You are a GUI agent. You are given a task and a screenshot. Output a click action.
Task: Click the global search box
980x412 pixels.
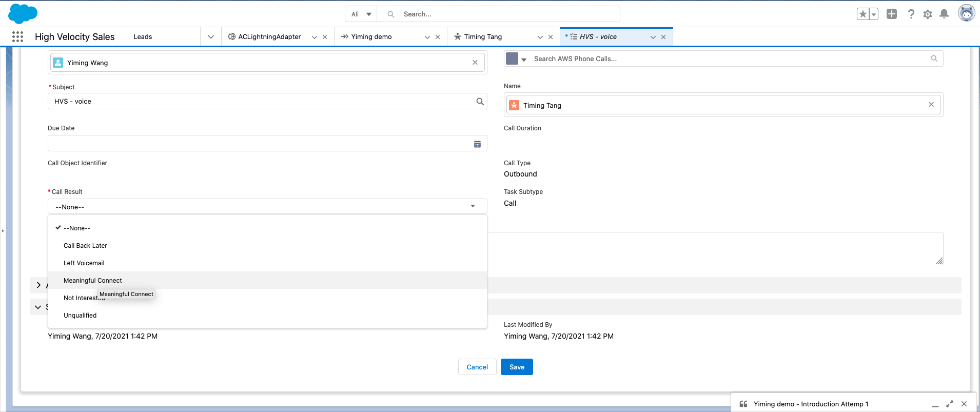[498, 14]
